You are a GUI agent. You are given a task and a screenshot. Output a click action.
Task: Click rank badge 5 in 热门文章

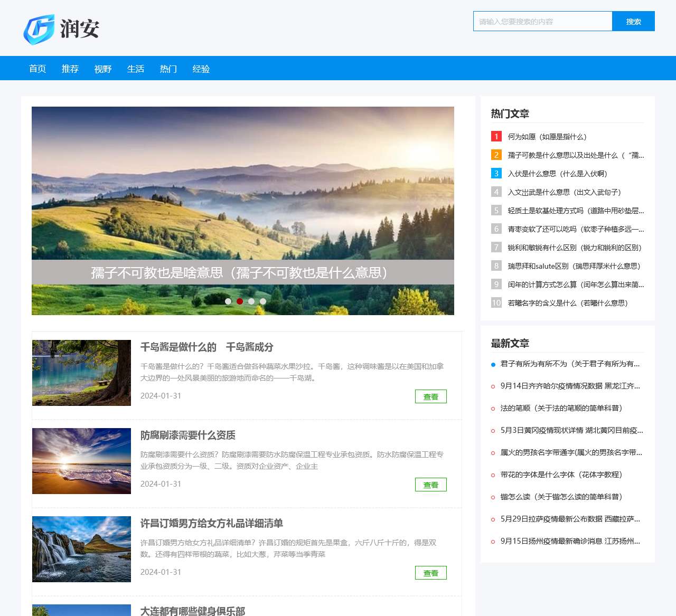tap(496, 210)
